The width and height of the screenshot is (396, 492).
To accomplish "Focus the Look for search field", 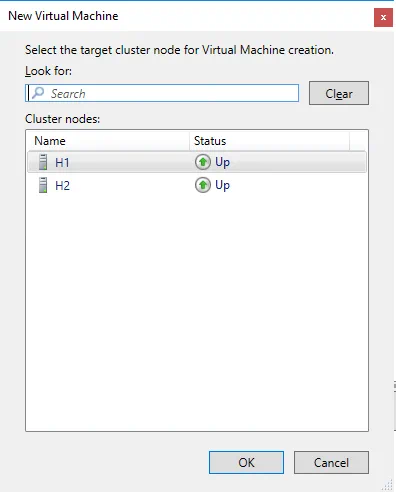I will coord(162,93).
